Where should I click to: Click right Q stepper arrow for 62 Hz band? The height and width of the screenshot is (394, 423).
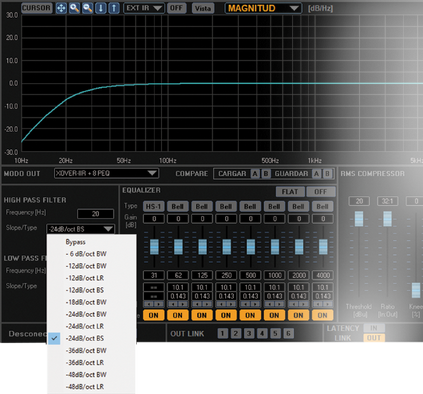point(183,304)
